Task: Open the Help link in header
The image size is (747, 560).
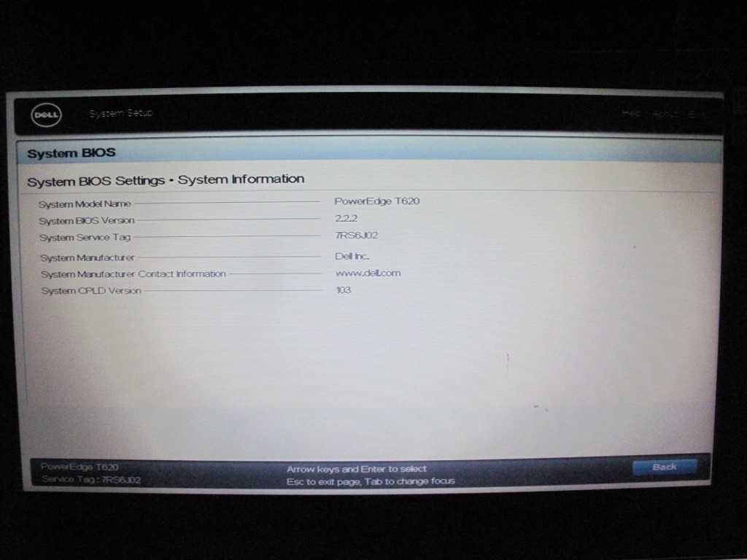Action: (x=631, y=113)
